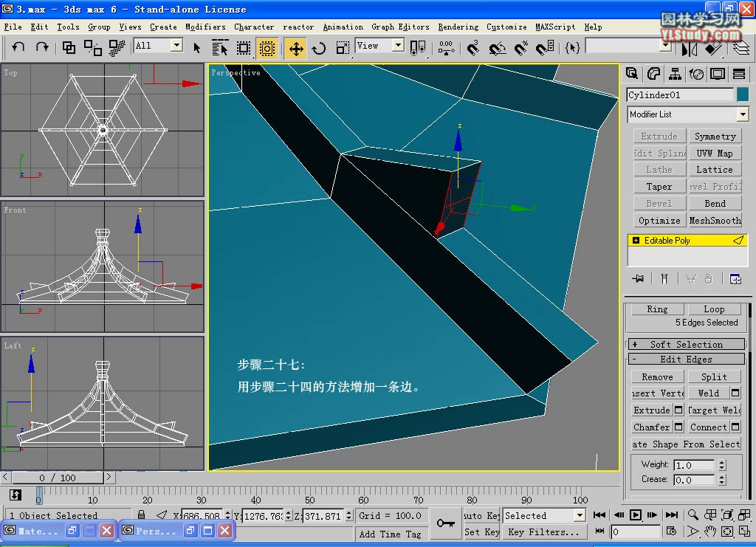Open the Rendering menu

tap(458, 27)
